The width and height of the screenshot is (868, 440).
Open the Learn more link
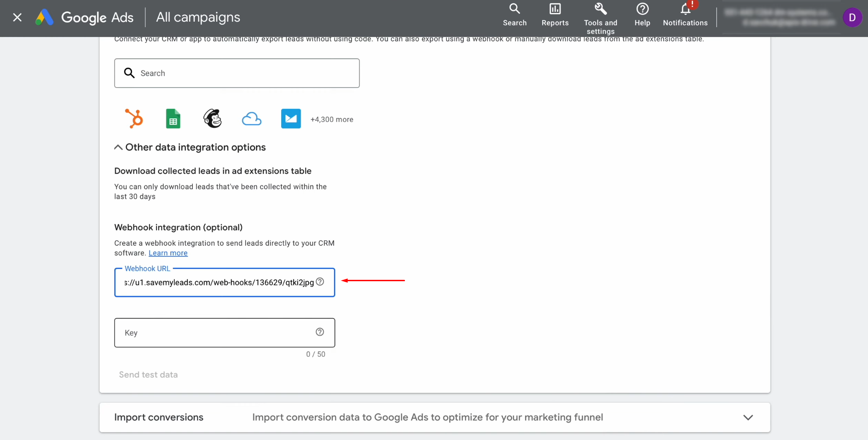168,253
